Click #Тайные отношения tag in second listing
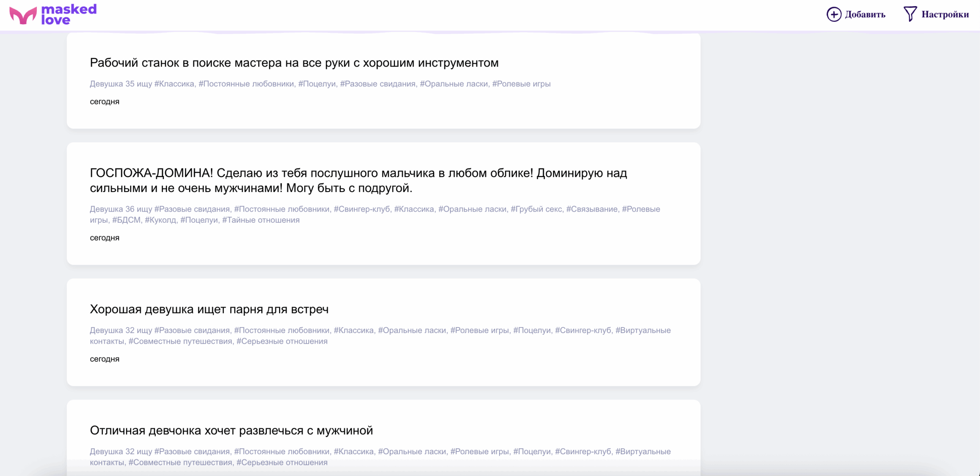The height and width of the screenshot is (476, 980). tap(261, 220)
